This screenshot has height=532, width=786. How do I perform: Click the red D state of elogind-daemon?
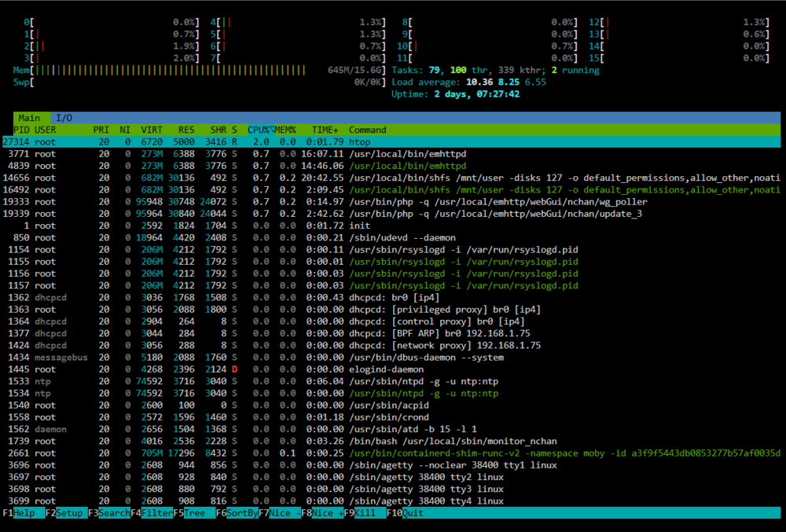[234, 369]
